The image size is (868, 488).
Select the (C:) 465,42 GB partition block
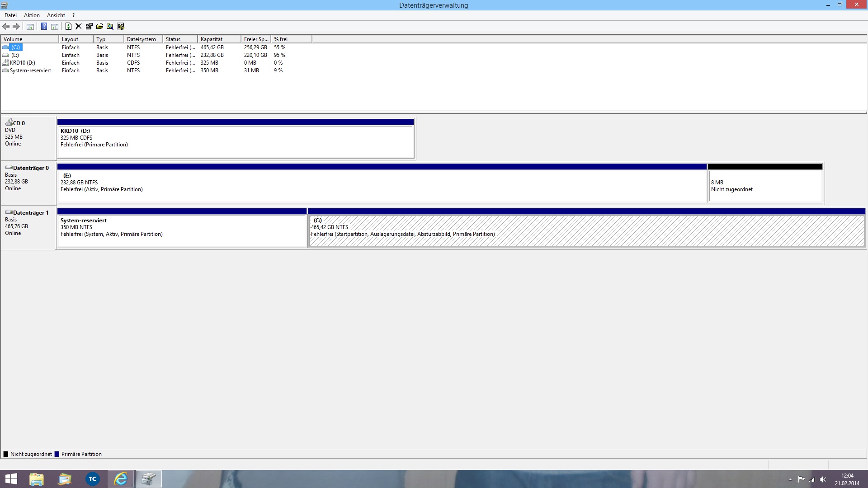(x=586, y=228)
